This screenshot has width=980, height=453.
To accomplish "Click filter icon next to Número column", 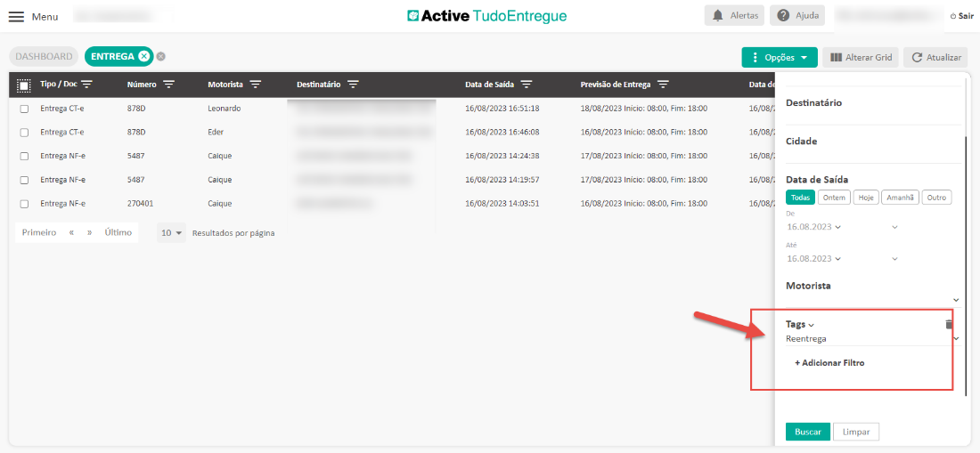I will click(168, 85).
